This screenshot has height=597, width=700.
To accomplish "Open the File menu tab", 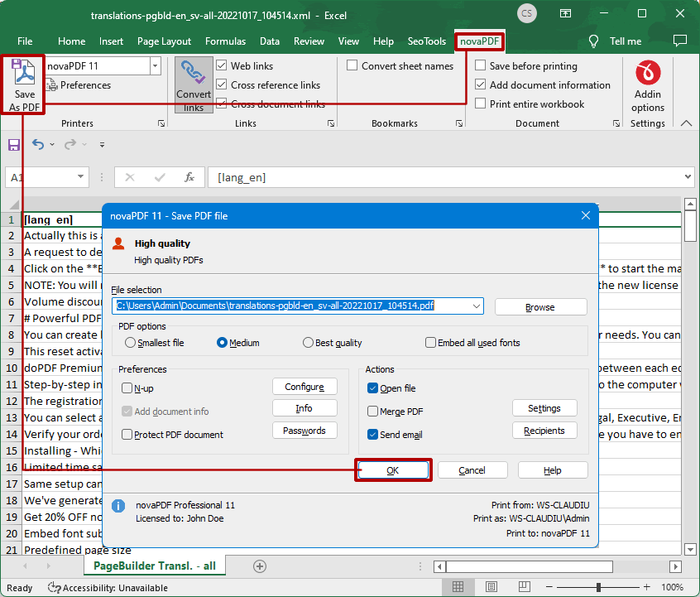I will tap(25, 41).
